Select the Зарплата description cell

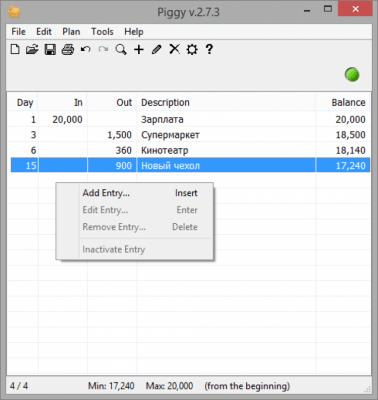226,119
